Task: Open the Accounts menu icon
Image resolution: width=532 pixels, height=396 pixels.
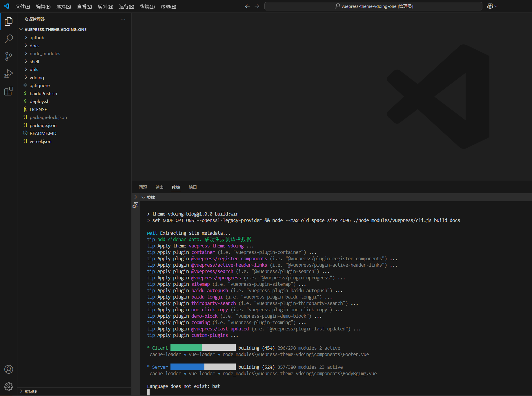Action: coord(9,369)
